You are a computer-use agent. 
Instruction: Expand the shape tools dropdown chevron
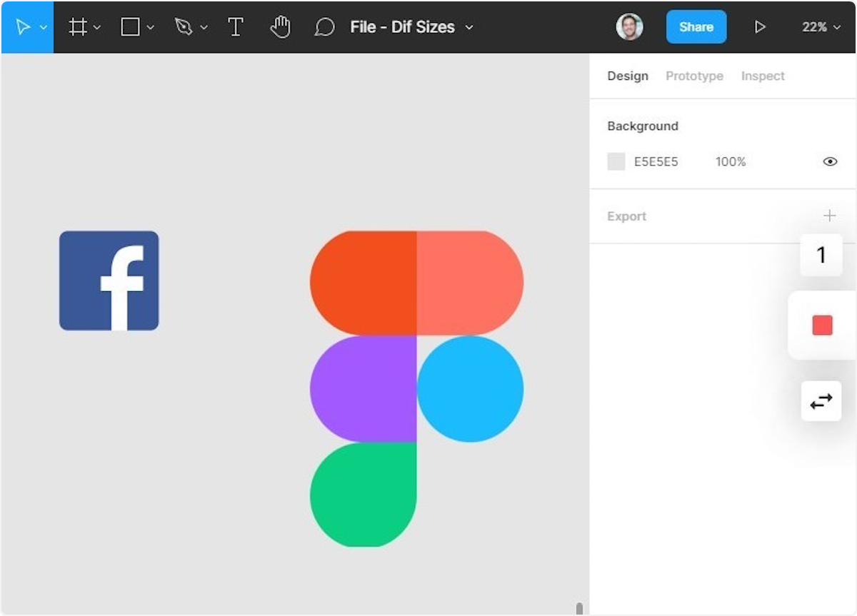150,27
